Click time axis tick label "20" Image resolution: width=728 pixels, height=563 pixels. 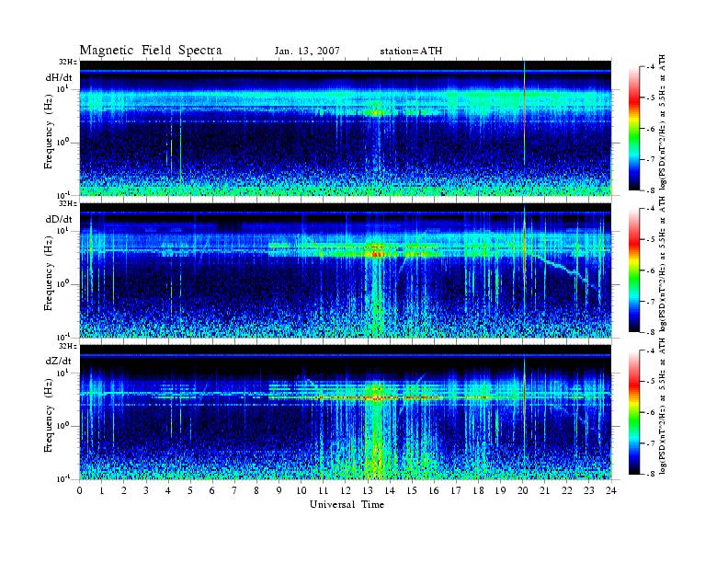523,490
